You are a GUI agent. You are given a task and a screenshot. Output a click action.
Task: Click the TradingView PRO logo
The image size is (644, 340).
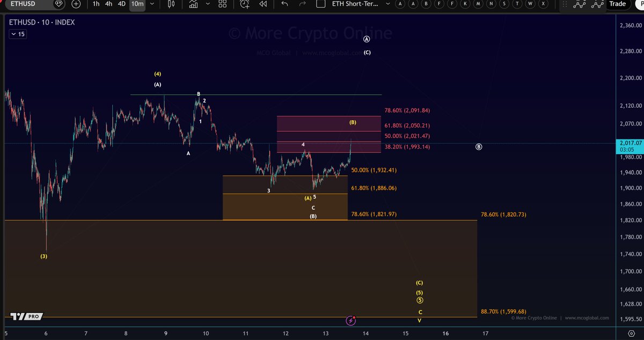(26, 316)
